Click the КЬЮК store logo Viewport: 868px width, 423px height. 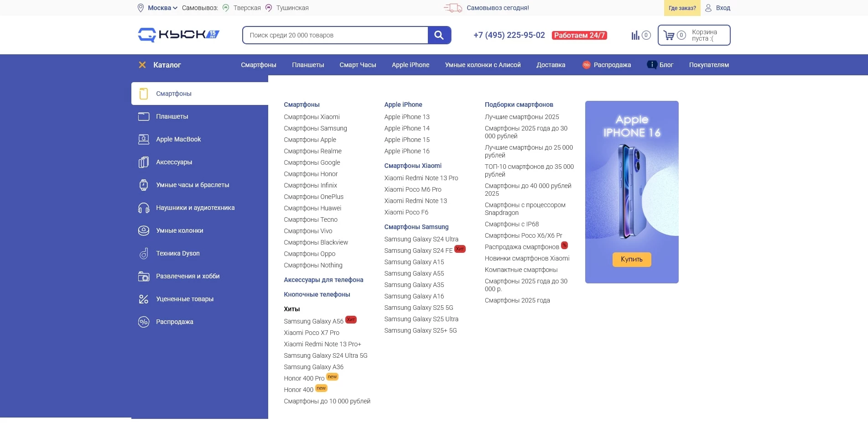[x=179, y=35]
